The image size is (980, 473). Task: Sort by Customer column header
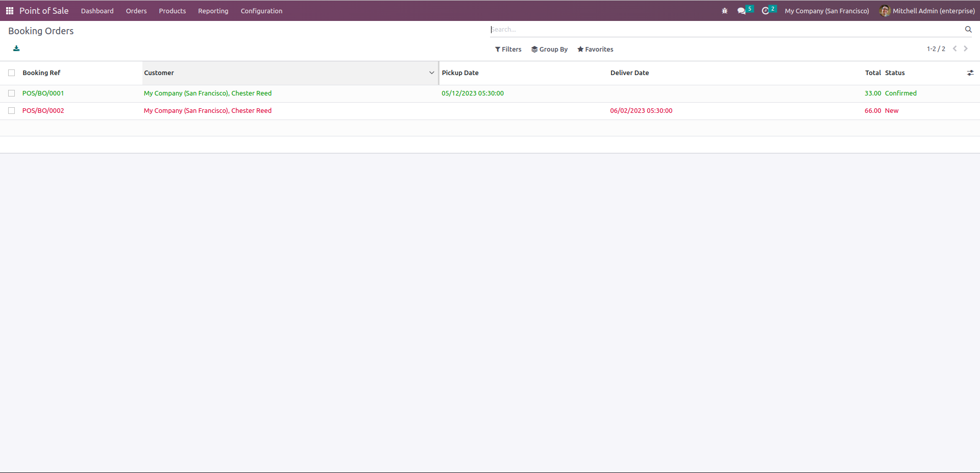tap(159, 73)
